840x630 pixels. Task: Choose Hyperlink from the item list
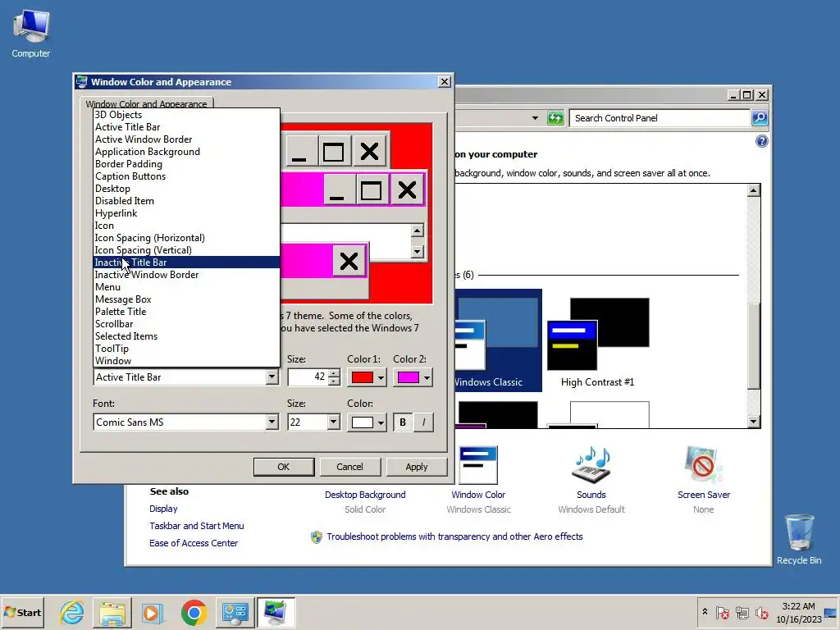[x=186, y=213]
